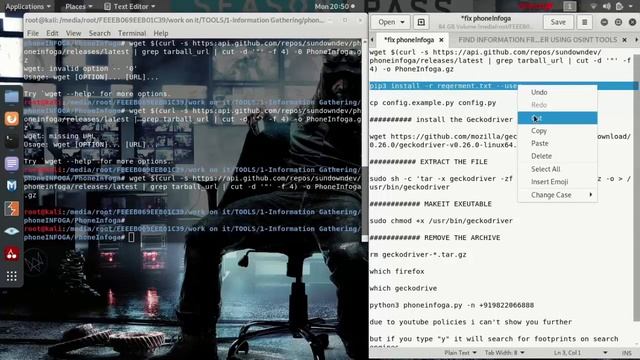Choose Delete in the context menu
640x360 pixels.
558,156
